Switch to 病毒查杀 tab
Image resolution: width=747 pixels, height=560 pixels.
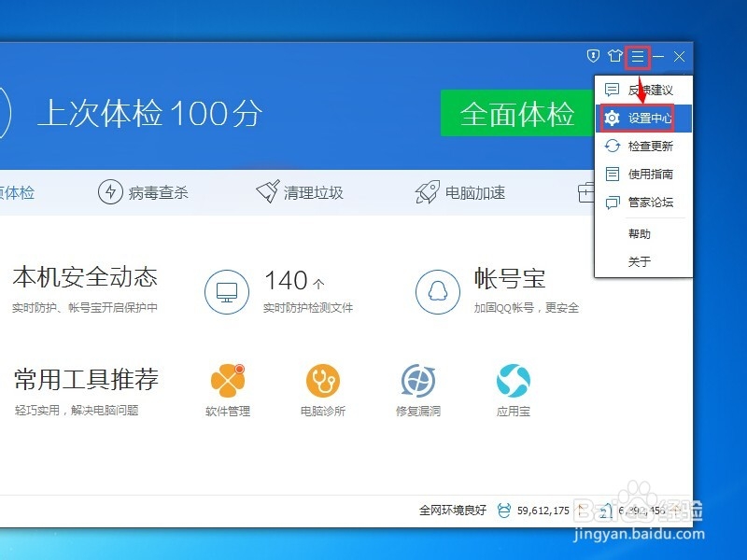coord(143,192)
